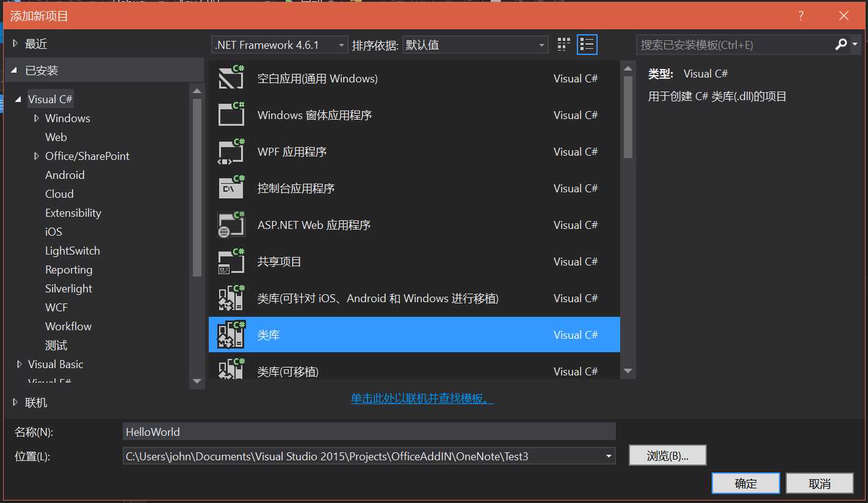Expand the Windows tree node

pyautogui.click(x=37, y=118)
